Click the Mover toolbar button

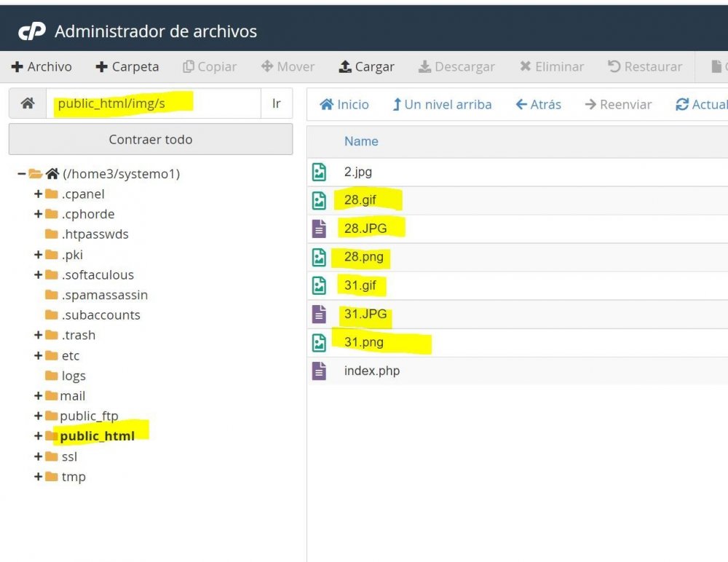tap(288, 66)
